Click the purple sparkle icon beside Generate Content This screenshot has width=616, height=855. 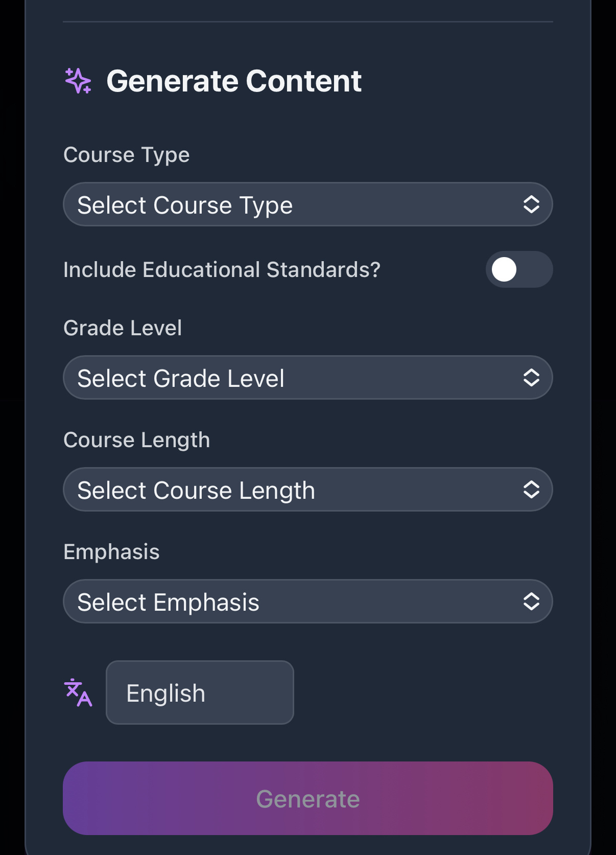78,81
